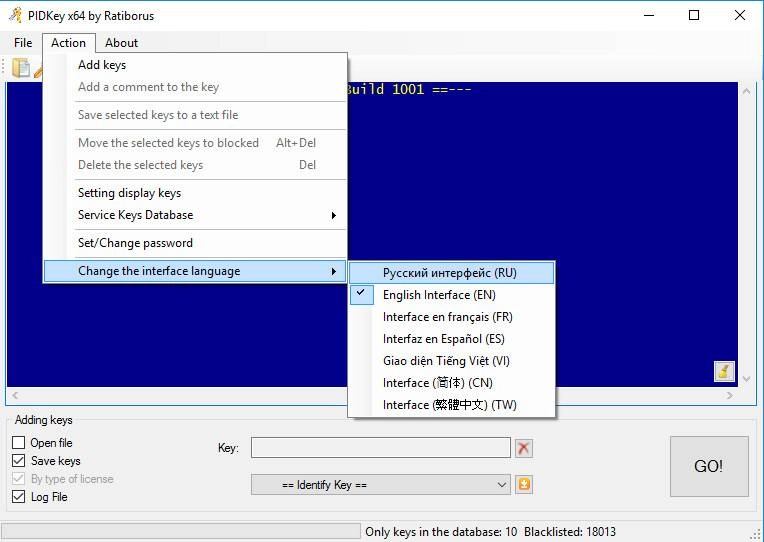Switch to Interfaz en Español (ES)
764x542 pixels.
click(452, 339)
